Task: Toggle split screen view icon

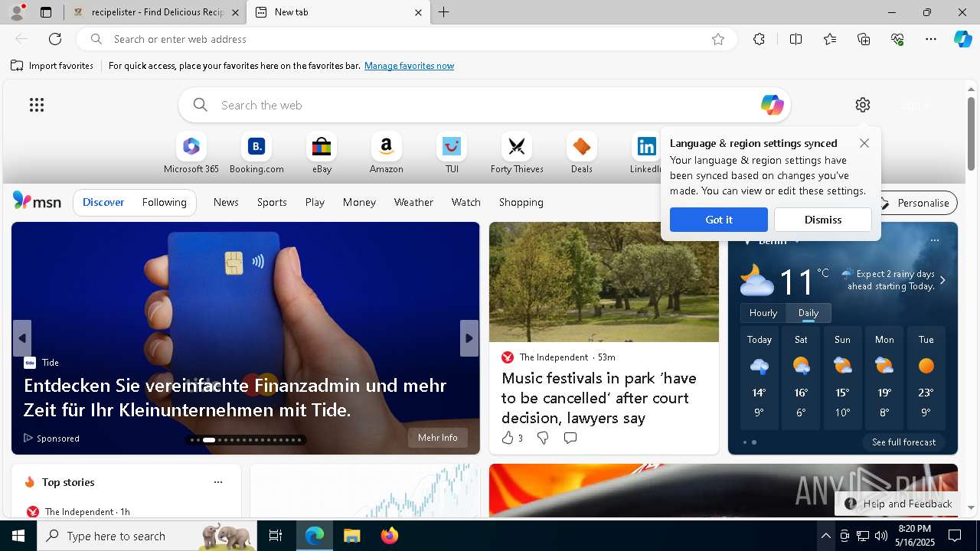Action: [795, 39]
